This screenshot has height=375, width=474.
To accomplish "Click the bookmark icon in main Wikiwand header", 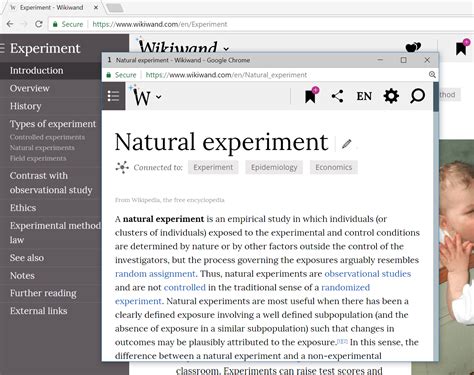I will pos(462,47).
